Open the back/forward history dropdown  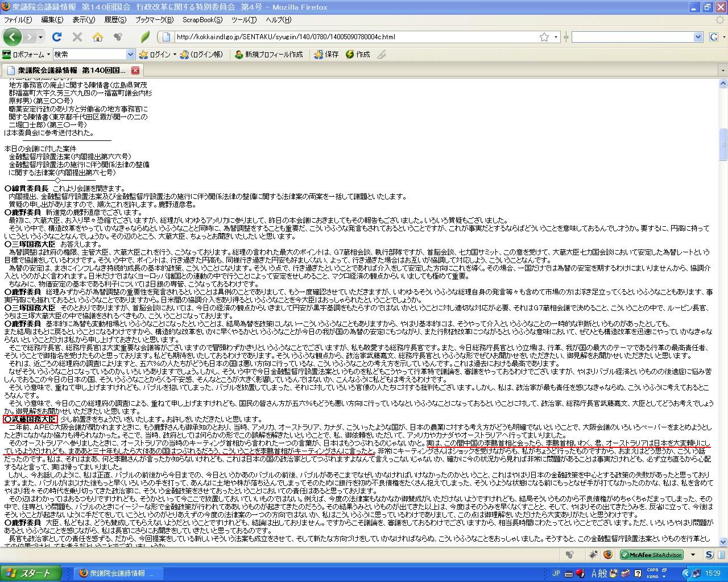[40, 37]
